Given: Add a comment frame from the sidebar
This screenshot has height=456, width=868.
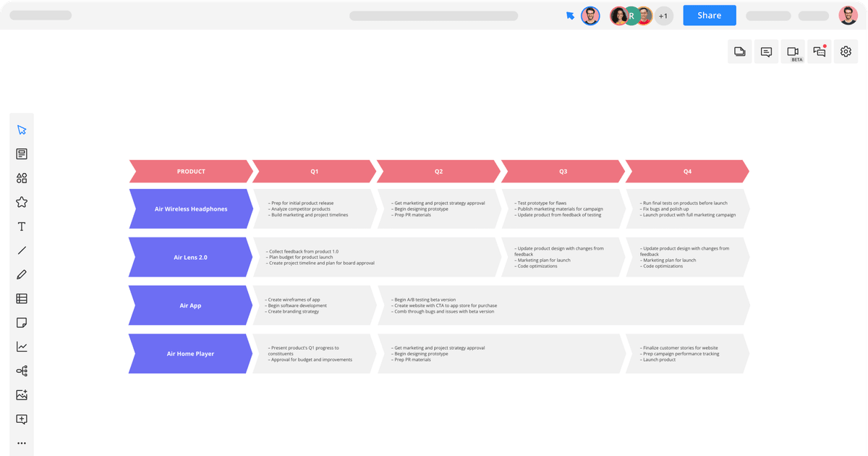Looking at the screenshot, I should click(22, 418).
